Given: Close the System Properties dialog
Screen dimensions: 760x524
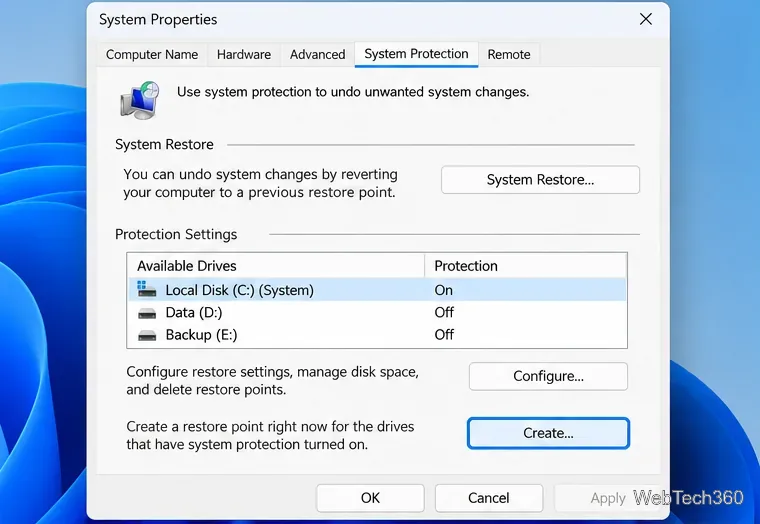Looking at the screenshot, I should [x=646, y=19].
